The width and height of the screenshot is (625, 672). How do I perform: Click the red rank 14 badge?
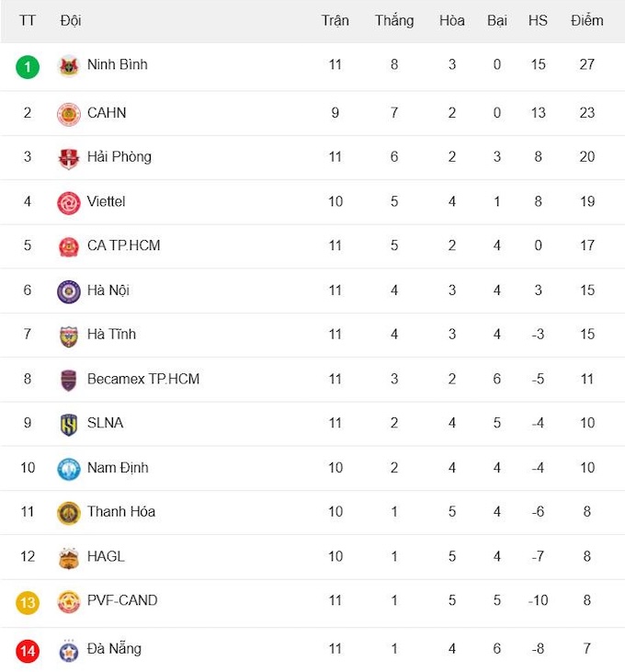pos(28,651)
